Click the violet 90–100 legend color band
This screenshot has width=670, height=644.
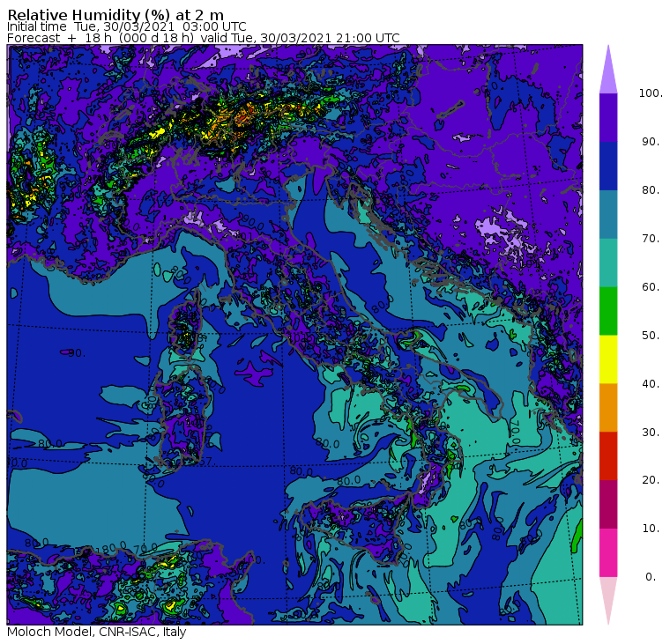(x=608, y=117)
